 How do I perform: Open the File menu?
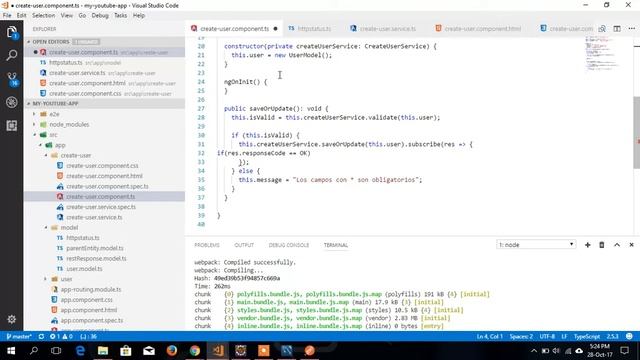click(x=7, y=16)
